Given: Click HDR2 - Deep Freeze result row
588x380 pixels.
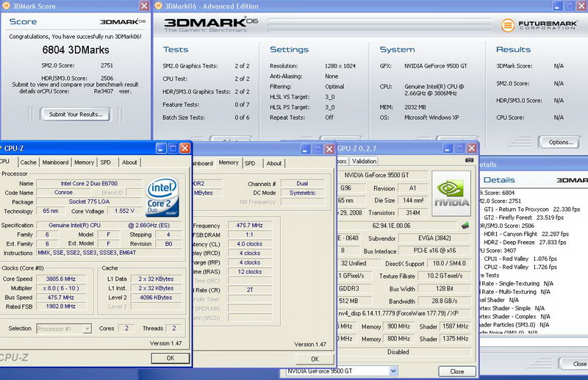Looking at the screenshot, I should (x=525, y=242).
